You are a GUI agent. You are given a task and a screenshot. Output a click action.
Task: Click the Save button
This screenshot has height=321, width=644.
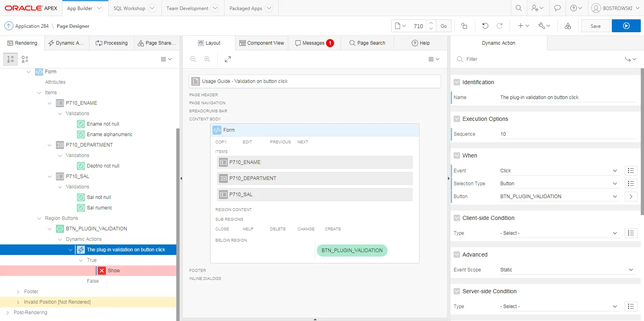click(595, 26)
